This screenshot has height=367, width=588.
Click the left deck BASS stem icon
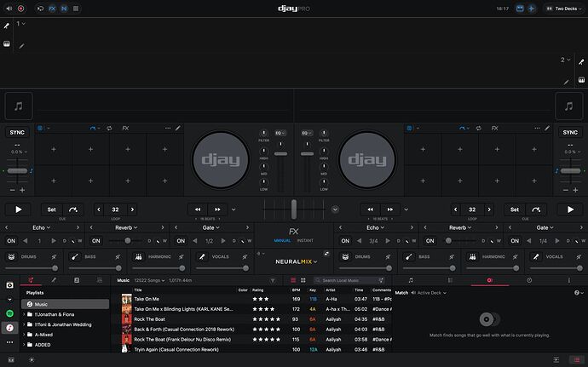(x=75, y=257)
